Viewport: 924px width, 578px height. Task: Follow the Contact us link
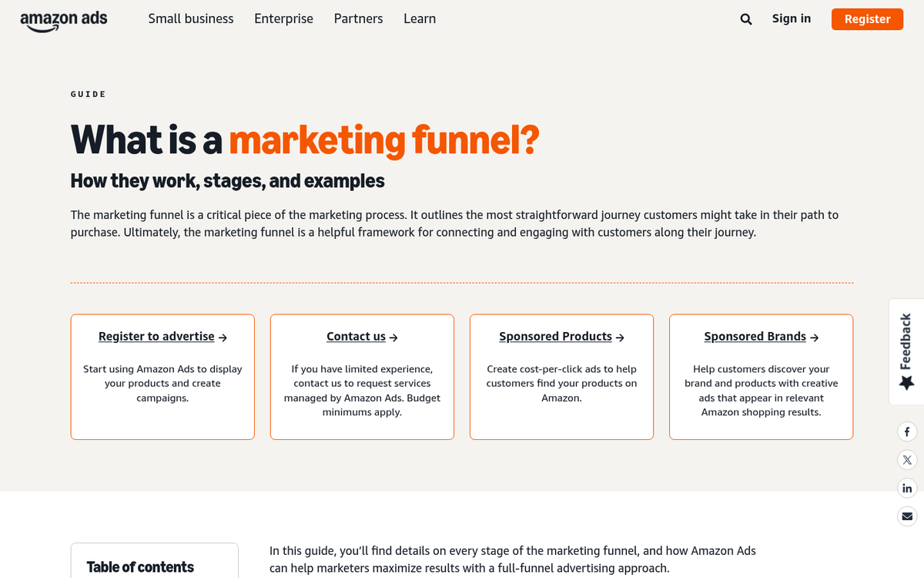pos(356,336)
